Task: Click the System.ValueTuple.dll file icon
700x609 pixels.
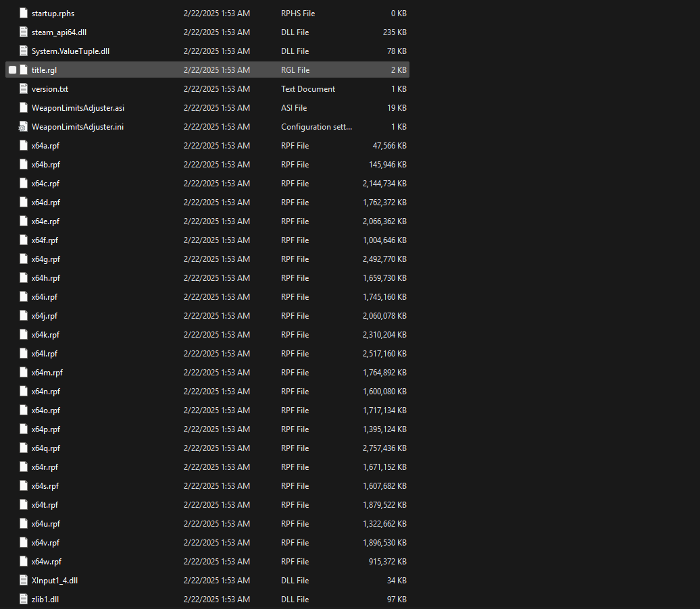Action: click(x=24, y=51)
